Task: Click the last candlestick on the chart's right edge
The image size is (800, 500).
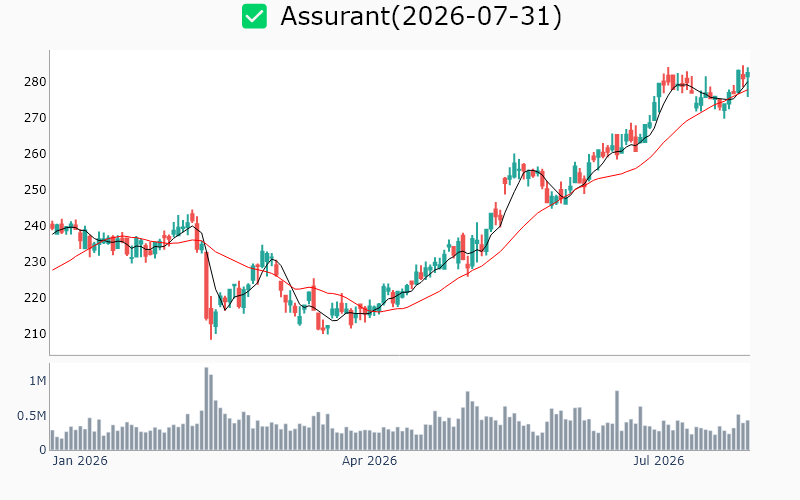Action: pos(748,81)
